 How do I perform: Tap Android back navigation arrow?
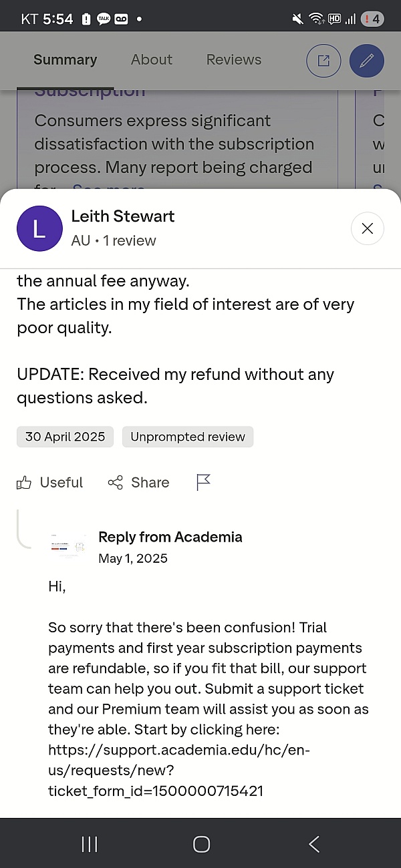click(x=313, y=844)
